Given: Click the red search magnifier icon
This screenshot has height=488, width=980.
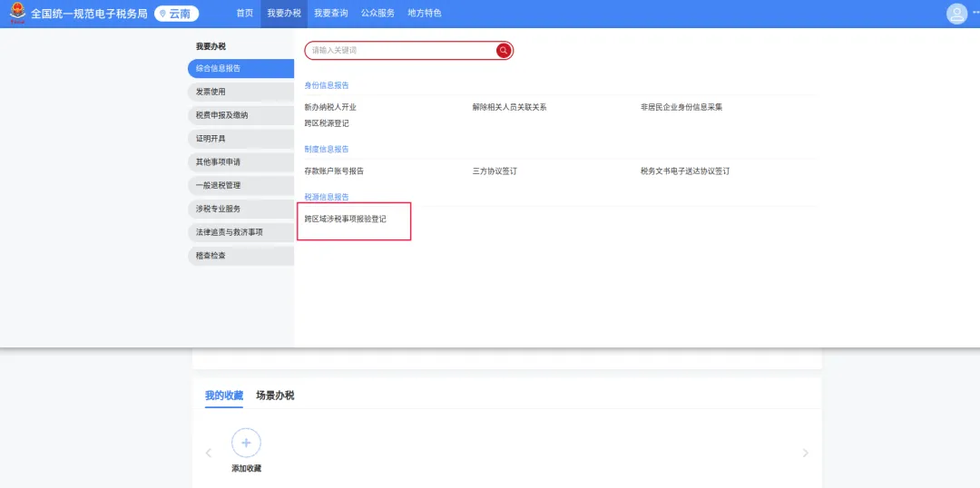Looking at the screenshot, I should click(x=504, y=51).
